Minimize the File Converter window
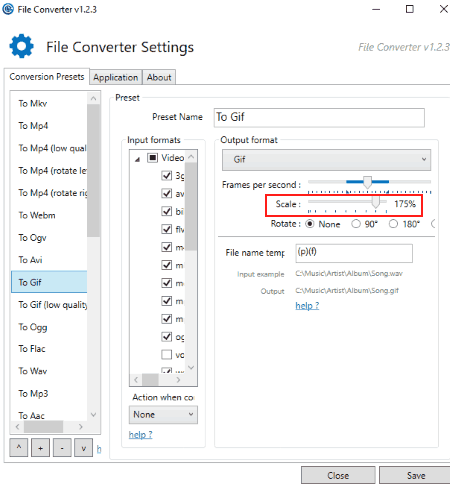This screenshot has width=450, height=484. [x=376, y=9]
